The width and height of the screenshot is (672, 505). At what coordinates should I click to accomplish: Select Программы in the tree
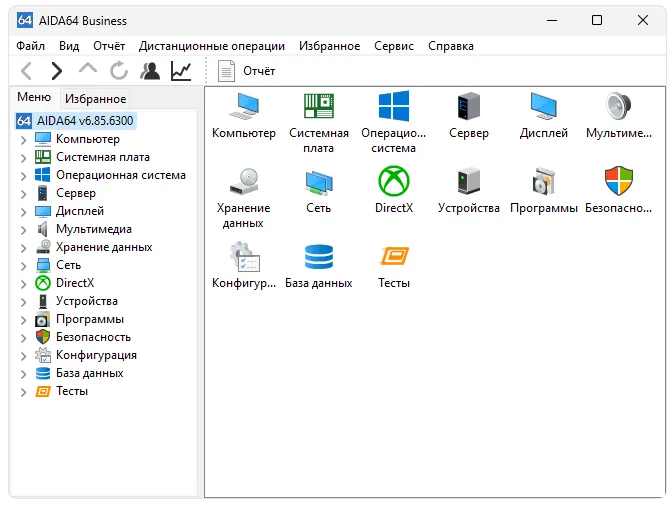pos(90,319)
